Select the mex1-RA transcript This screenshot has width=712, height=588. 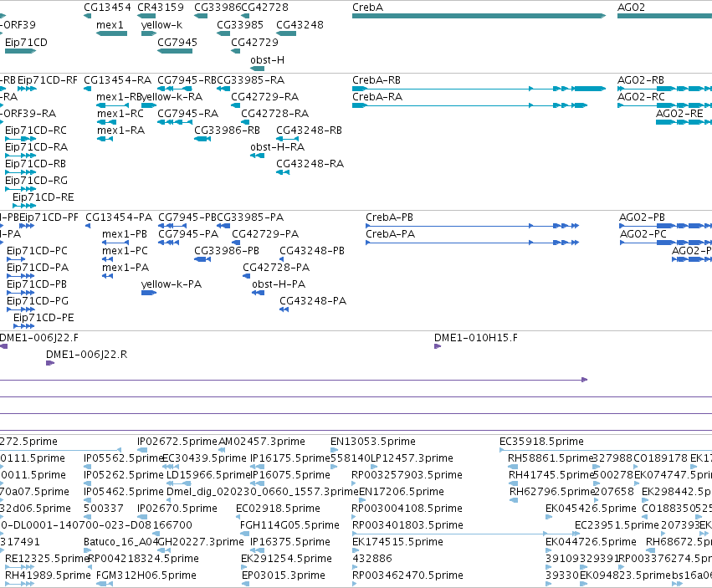pos(105,139)
